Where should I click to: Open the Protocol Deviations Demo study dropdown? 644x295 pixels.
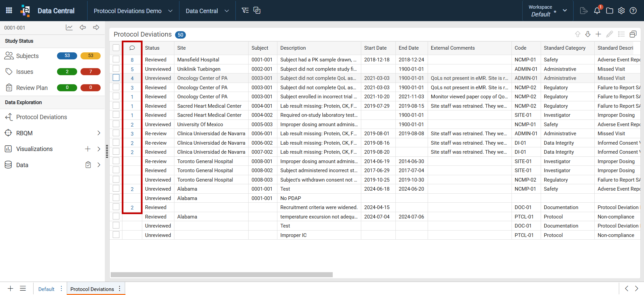pyautogui.click(x=133, y=11)
